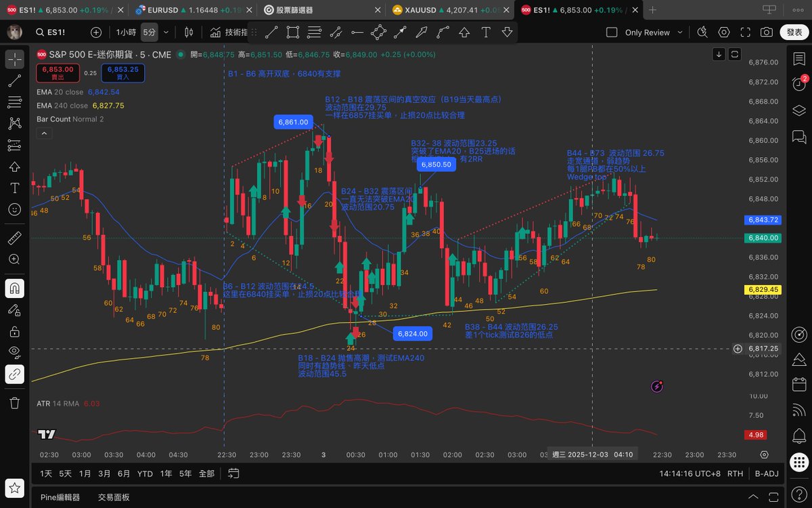The width and height of the screenshot is (812, 508).
Task: Pick the arrow tool in floating toolbar
Action: click(x=400, y=33)
